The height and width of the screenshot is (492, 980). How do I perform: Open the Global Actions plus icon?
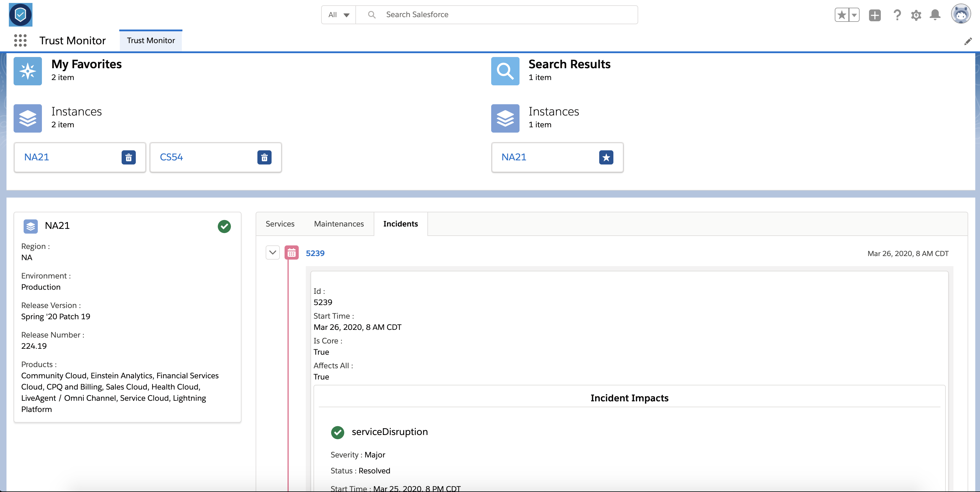[875, 15]
